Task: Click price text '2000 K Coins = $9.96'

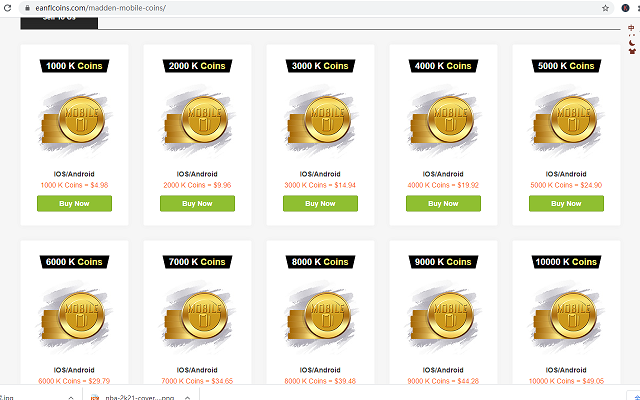Action: pos(197,185)
